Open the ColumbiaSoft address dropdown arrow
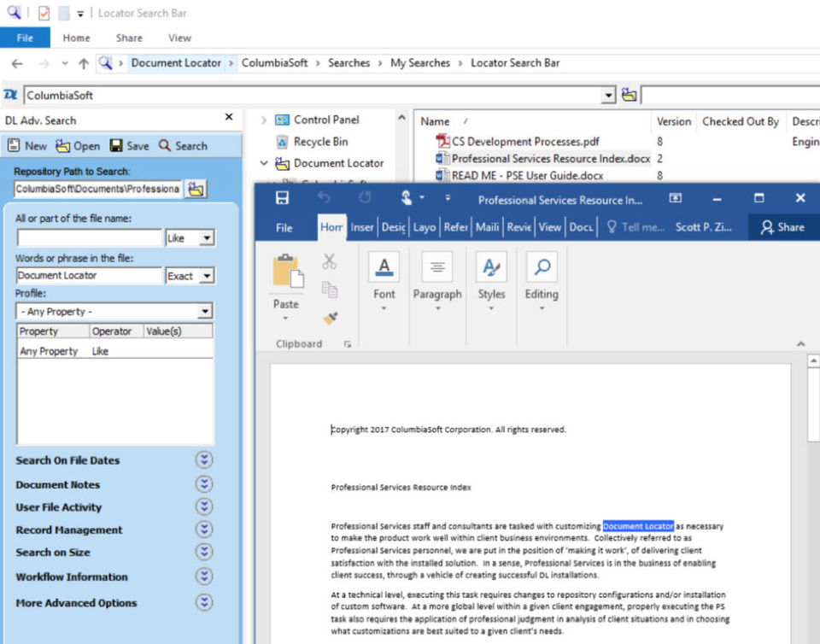This screenshot has width=820, height=644. 608,95
